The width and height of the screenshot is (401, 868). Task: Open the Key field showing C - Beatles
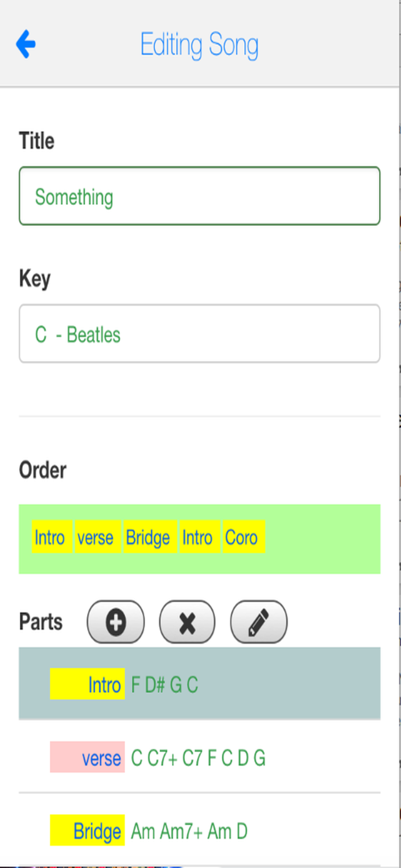click(200, 334)
